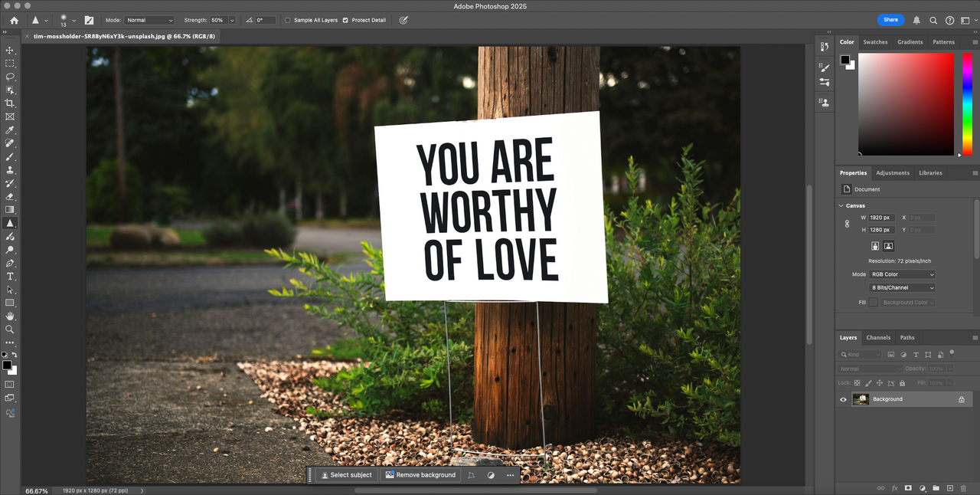Viewport: 980px width, 495px height.
Task: Click the Select subject button
Action: (346, 475)
